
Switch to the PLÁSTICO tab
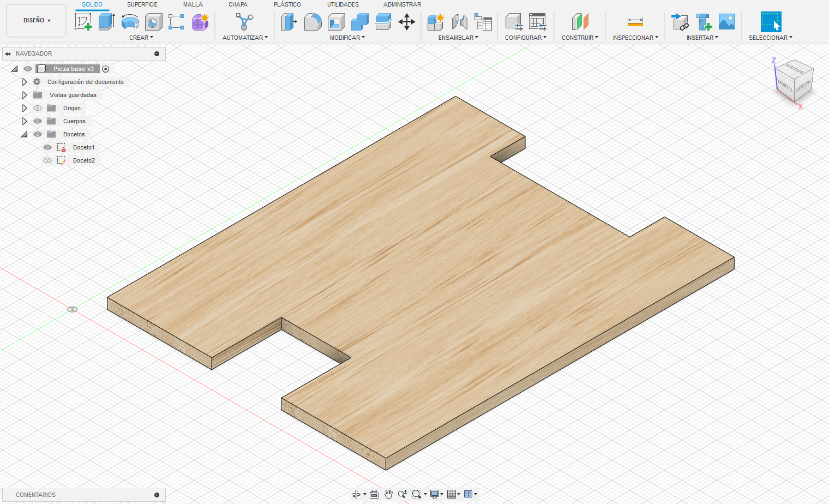[287, 4]
